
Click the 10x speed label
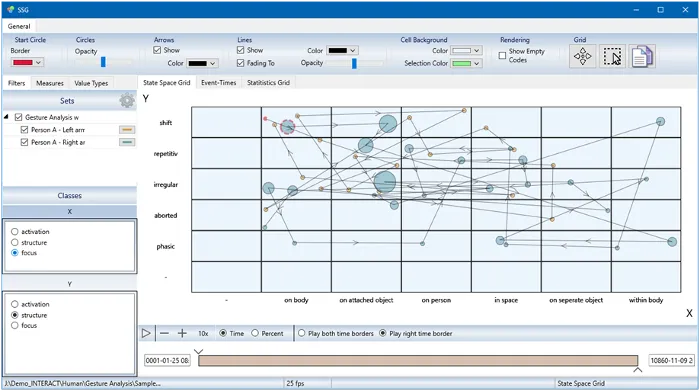[203, 333]
